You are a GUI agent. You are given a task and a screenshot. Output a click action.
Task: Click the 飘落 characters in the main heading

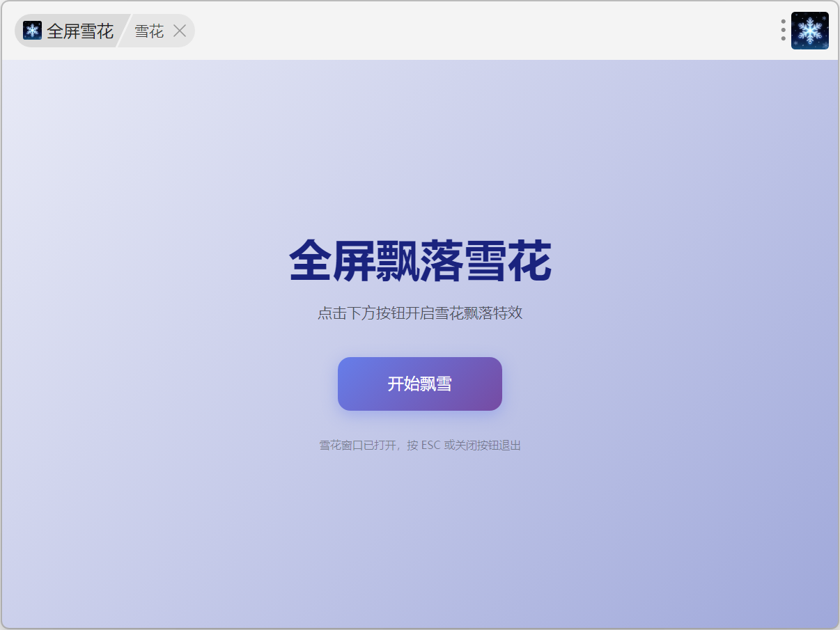(x=420, y=261)
